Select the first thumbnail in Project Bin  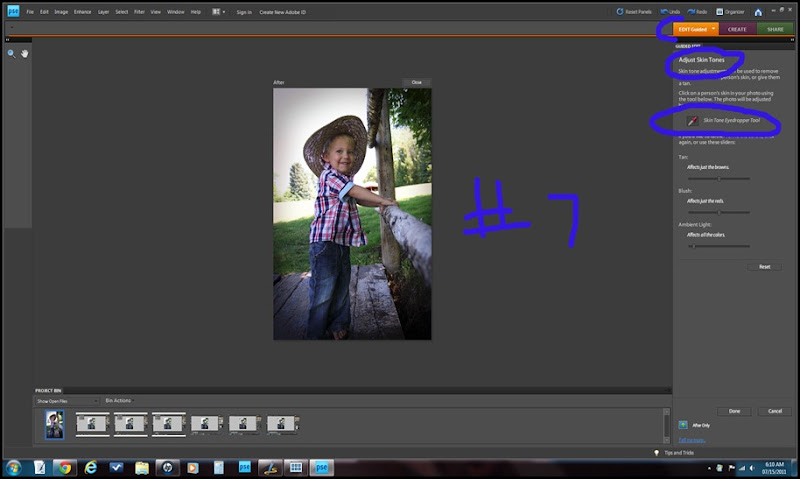(x=54, y=424)
